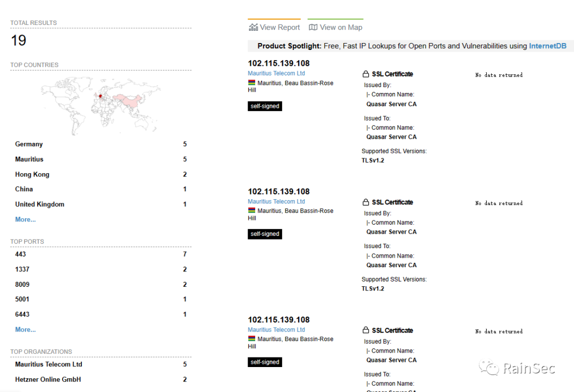Click the world map of top countries
This screenshot has width=574, height=392.
click(x=100, y=105)
